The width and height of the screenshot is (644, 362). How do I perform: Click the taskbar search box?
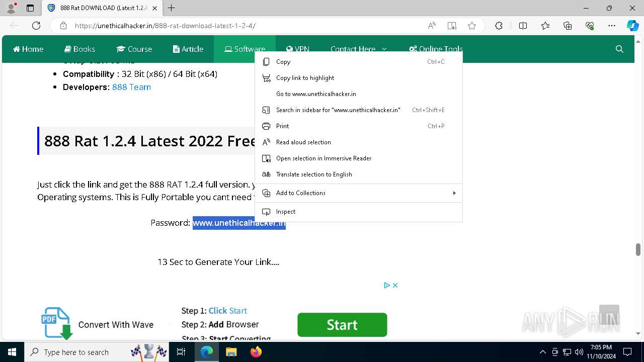97,352
